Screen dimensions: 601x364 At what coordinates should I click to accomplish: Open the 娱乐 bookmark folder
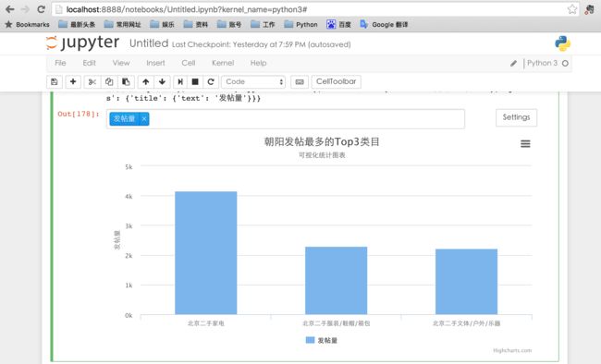tap(162, 25)
